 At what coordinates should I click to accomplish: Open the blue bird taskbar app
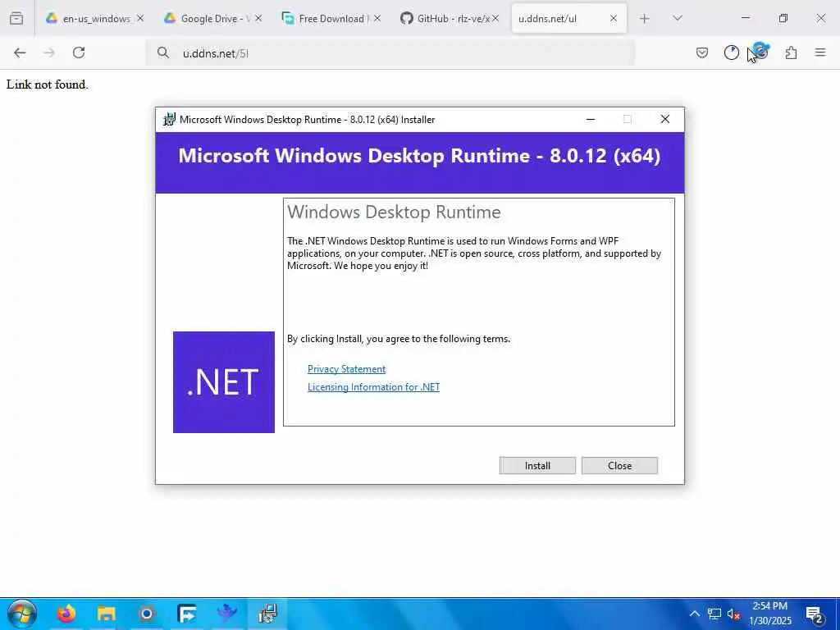click(227, 614)
